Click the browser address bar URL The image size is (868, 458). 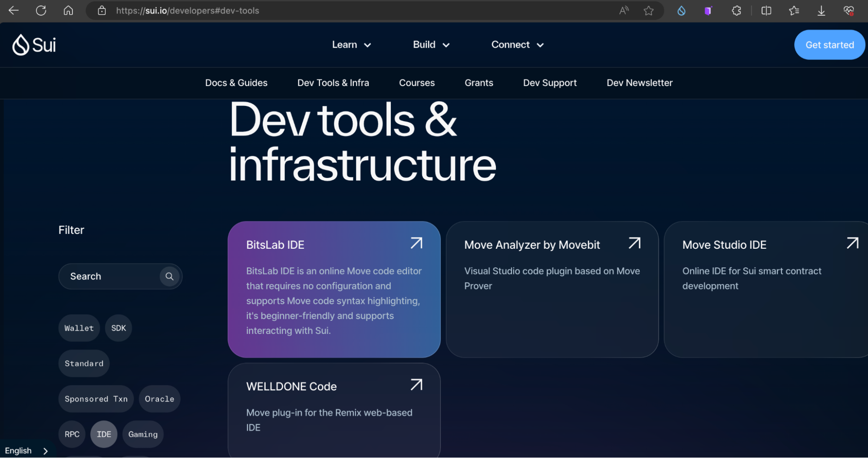pyautogui.click(x=188, y=10)
